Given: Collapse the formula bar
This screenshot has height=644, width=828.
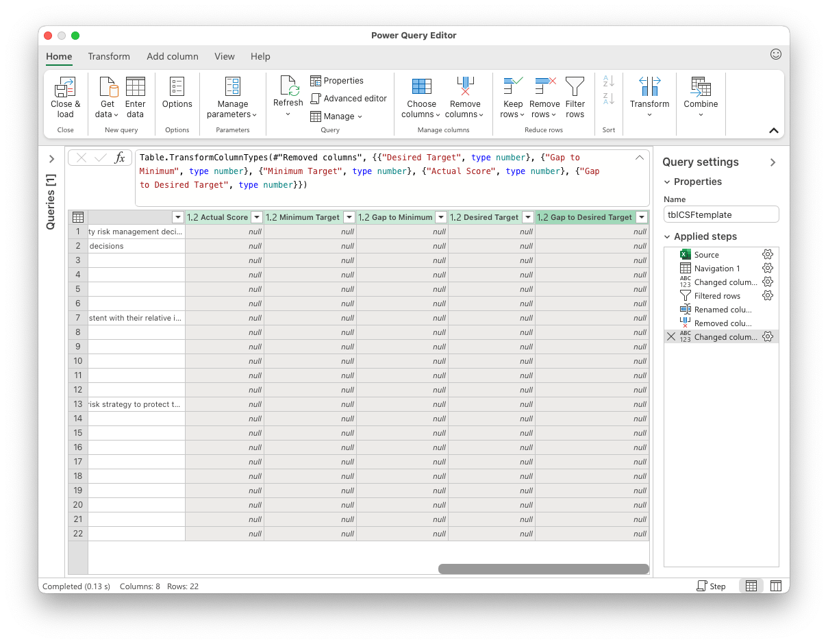Looking at the screenshot, I should tap(640, 158).
